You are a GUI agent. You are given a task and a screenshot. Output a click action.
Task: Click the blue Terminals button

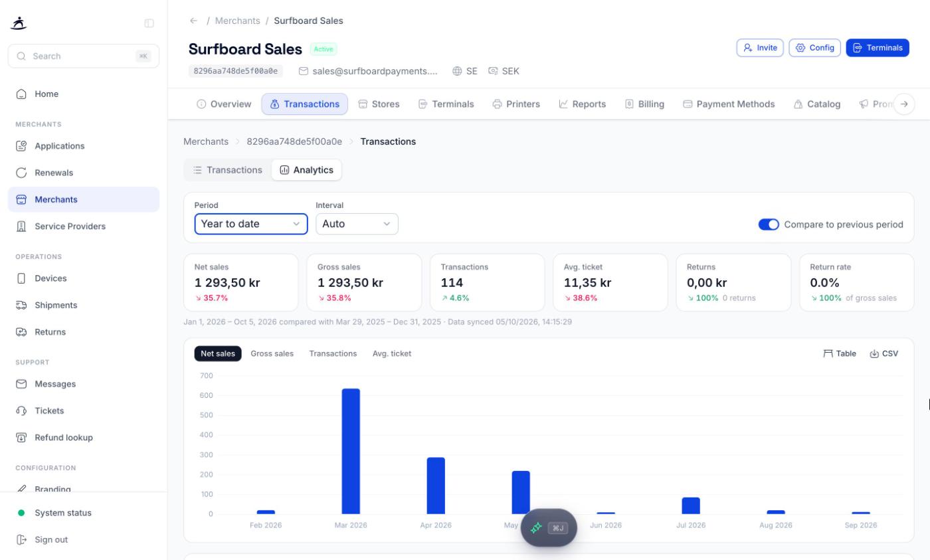tap(878, 48)
